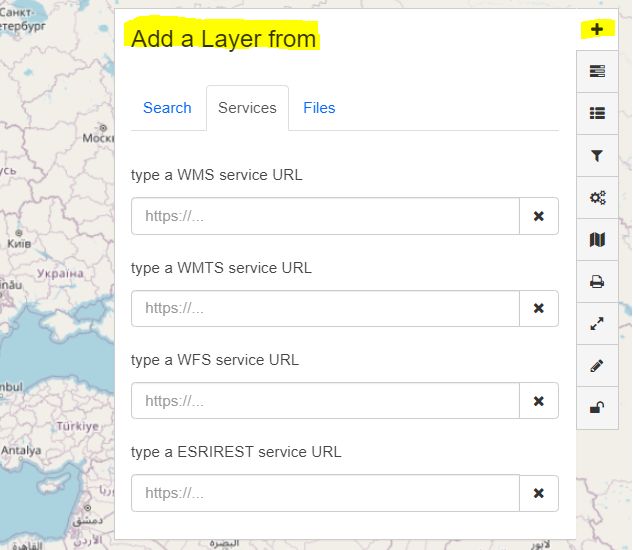Screen dimensions: 633x550
Task: Focus the ESRIREST service URL field
Action: coord(325,493)
